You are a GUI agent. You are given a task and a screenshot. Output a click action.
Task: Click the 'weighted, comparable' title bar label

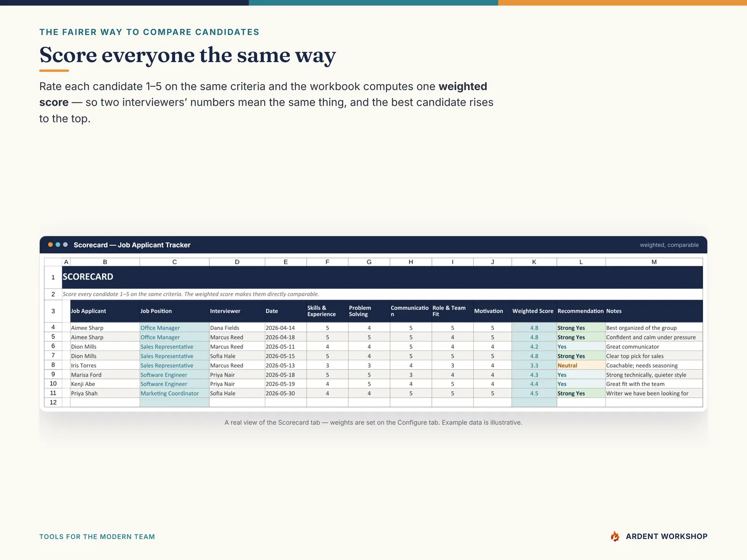pos(669,245)
